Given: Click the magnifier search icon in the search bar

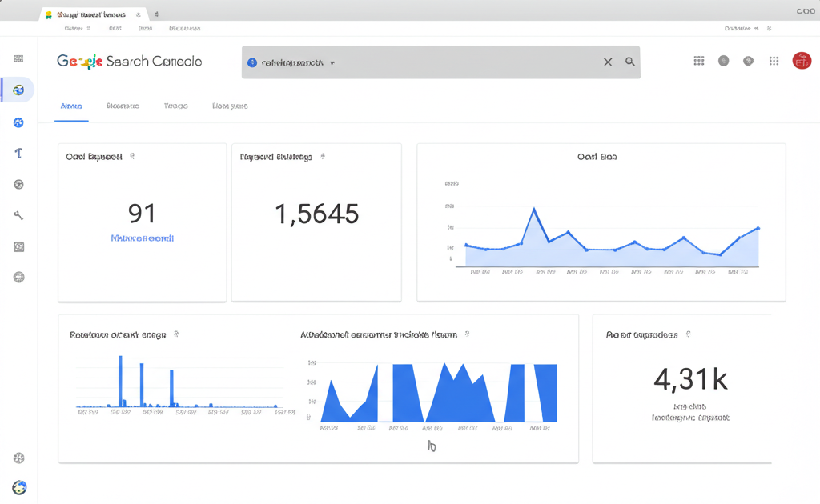Looking at the screenshot, I should 630,62.
